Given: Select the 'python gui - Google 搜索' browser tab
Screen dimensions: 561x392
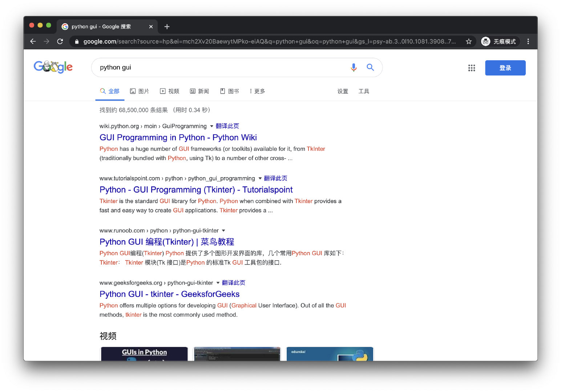Looking at the screenshot, I should point(108,26).
